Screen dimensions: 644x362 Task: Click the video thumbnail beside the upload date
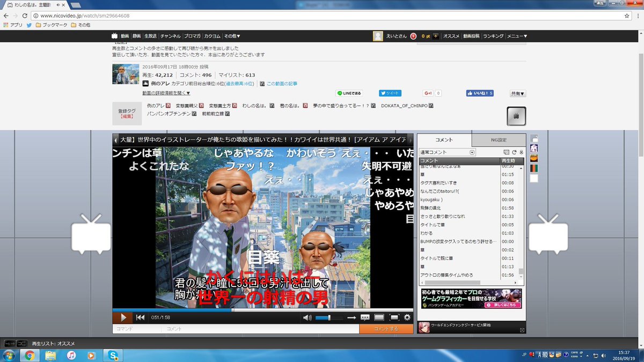coord(126,74)
